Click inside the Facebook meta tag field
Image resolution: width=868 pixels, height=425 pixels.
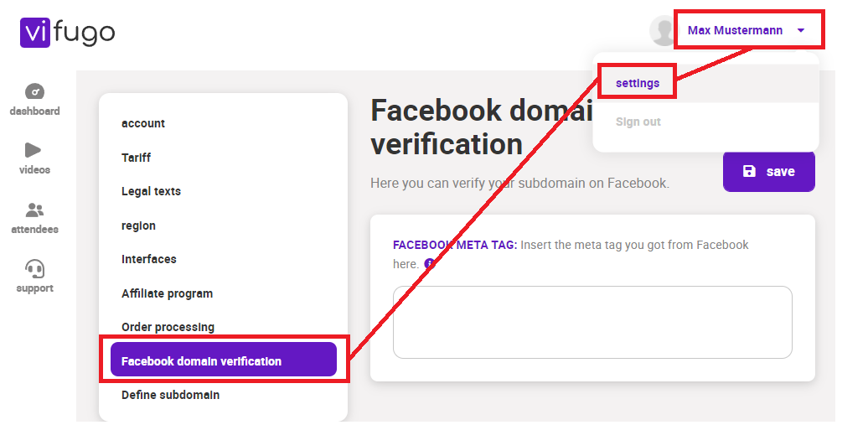pos(592,322)
